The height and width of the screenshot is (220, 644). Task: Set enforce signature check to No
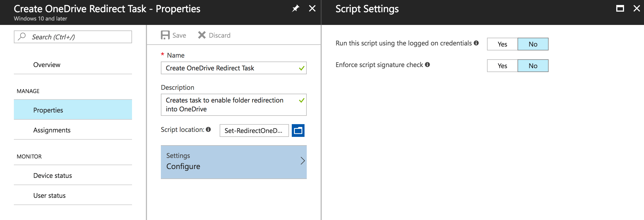[533, 66]
